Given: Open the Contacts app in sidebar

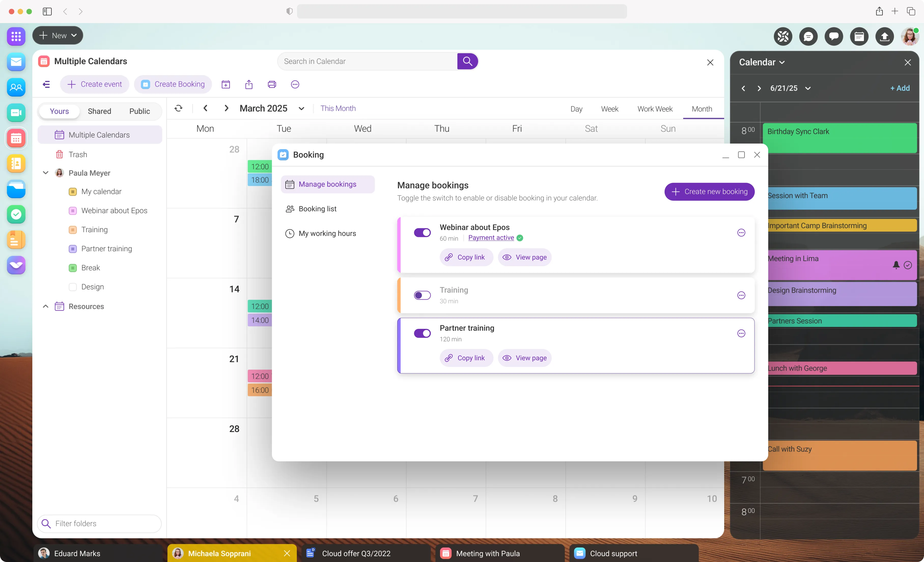Looking at the screenshot, I should (16, 87).
